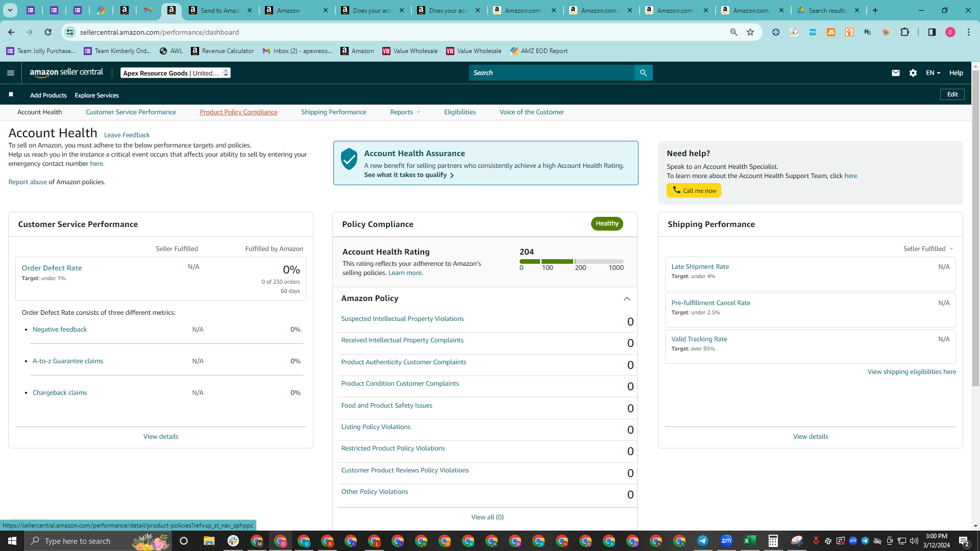Open the Apex Resource Goods account selector
The image size is (980, 551).
(176, 73)
